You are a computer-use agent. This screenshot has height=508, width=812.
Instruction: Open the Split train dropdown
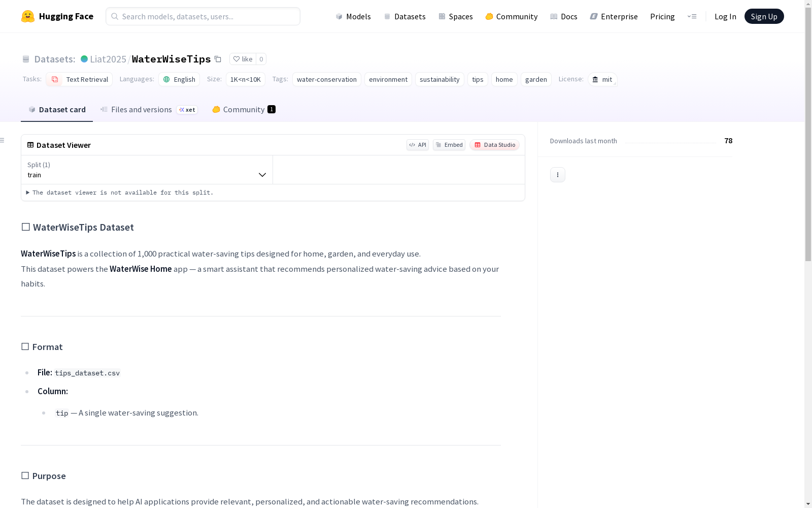(x=147, y=170)
